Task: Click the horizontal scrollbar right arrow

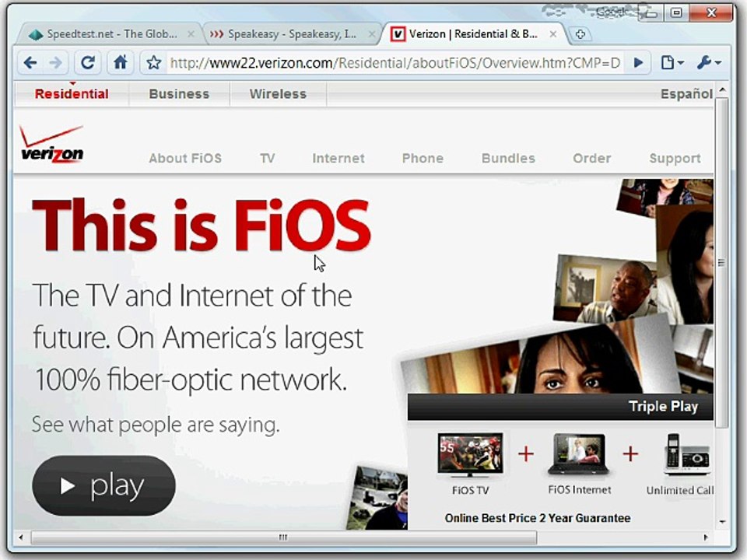Action: [x=706, y=537]
